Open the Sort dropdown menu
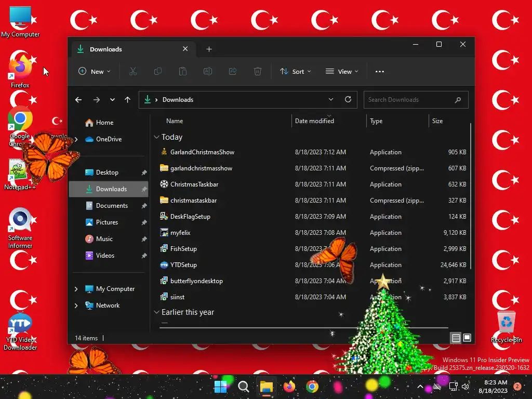 (x=296, y=72)
